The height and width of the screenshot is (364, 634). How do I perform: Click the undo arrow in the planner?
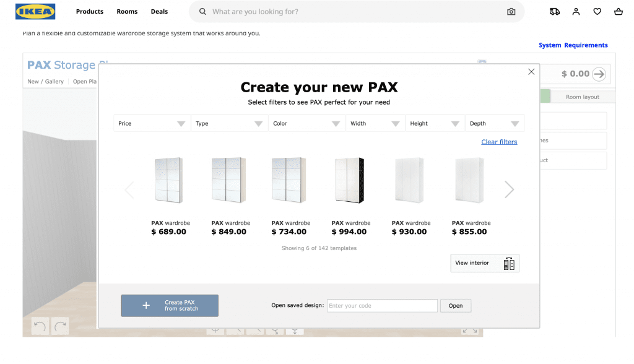point(40,326)
